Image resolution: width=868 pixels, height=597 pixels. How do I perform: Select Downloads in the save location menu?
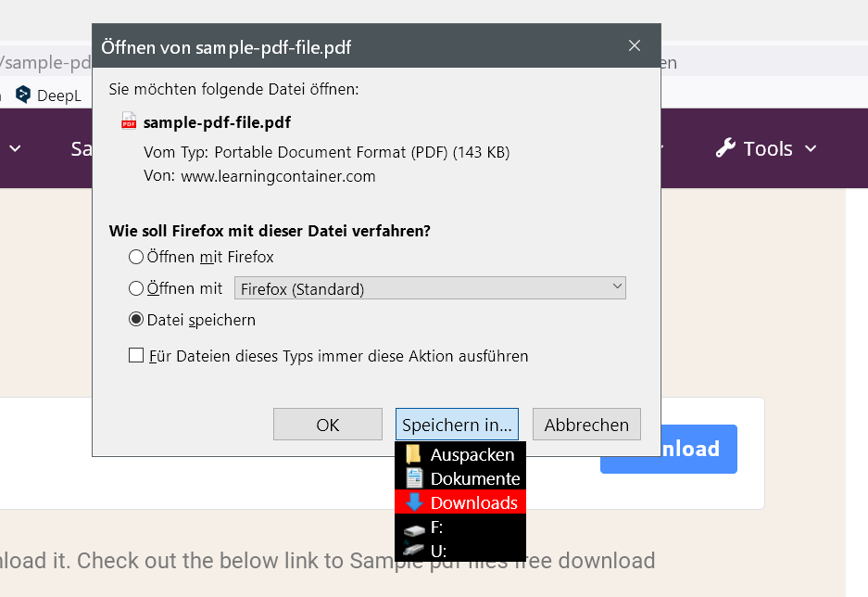(x=473, y=502)
